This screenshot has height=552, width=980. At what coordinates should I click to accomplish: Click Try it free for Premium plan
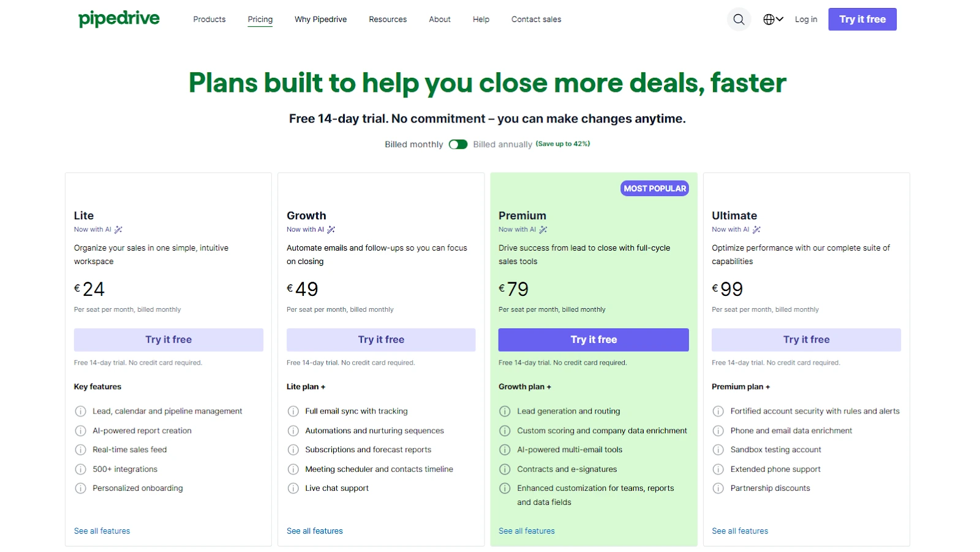coord(594,340)
